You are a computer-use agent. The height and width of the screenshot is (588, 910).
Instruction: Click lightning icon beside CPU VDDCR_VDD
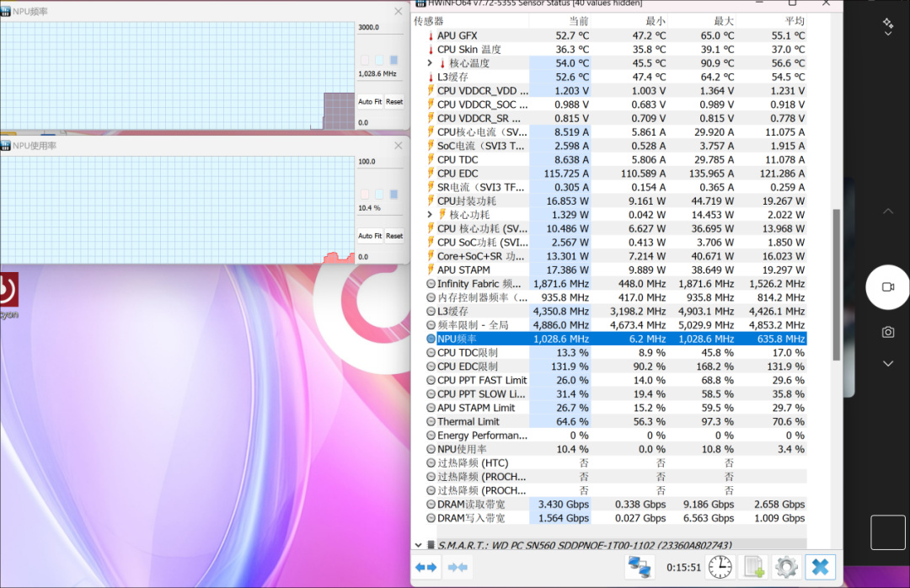pos(431,90)
